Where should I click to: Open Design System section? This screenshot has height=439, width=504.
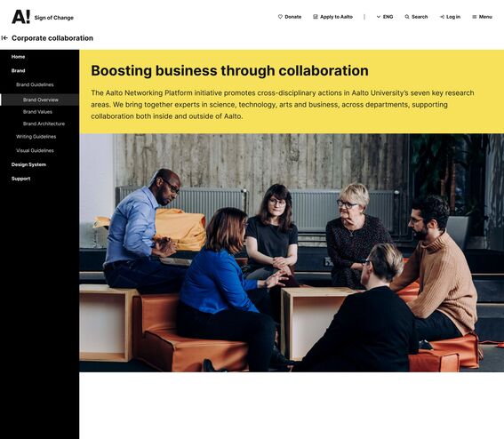28,164
